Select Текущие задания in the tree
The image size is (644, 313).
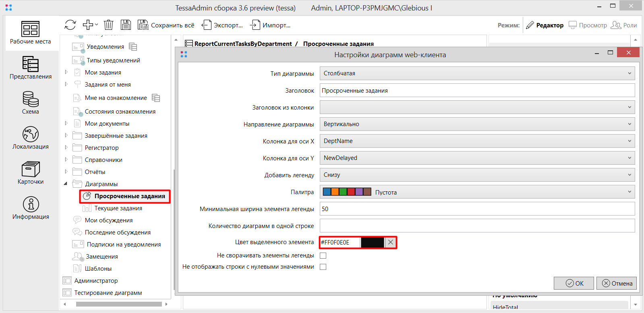pos(118,208)
